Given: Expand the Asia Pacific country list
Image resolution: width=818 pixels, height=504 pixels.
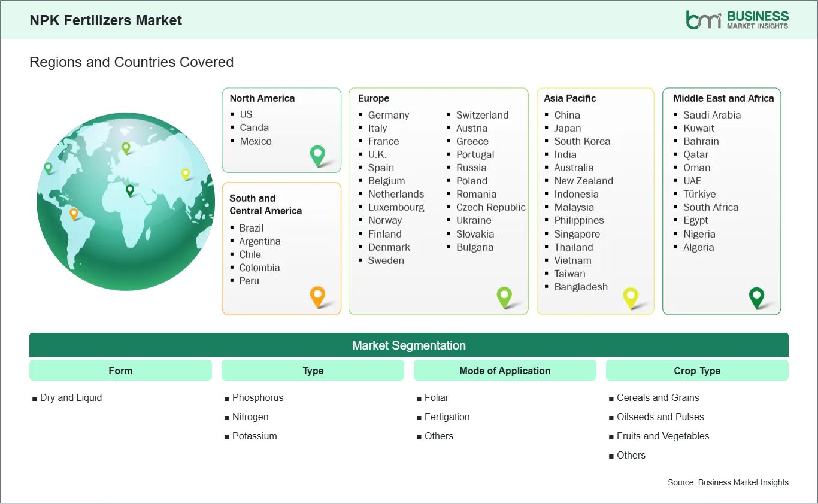Looking at the screenshot, I should coord(595,201).
